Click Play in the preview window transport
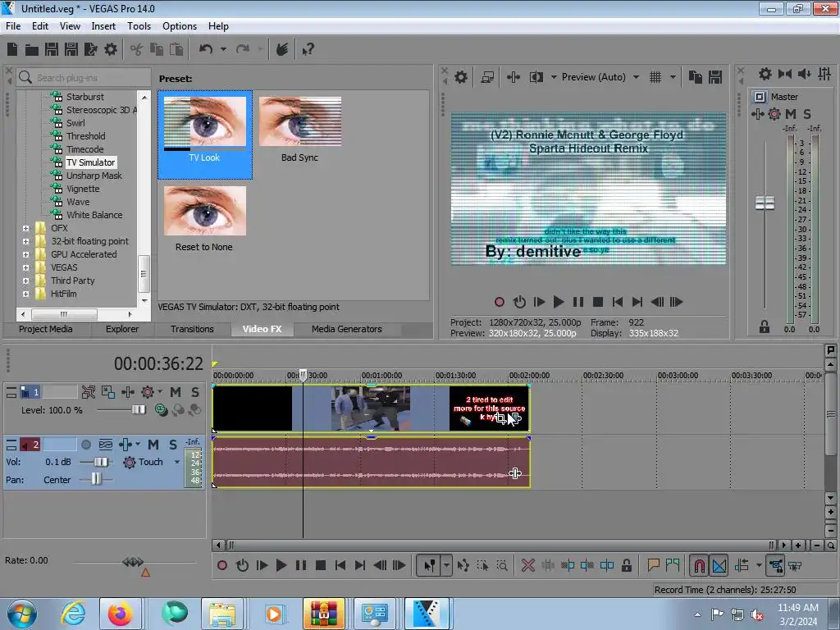The image size is (840, 630). point(558,302)
